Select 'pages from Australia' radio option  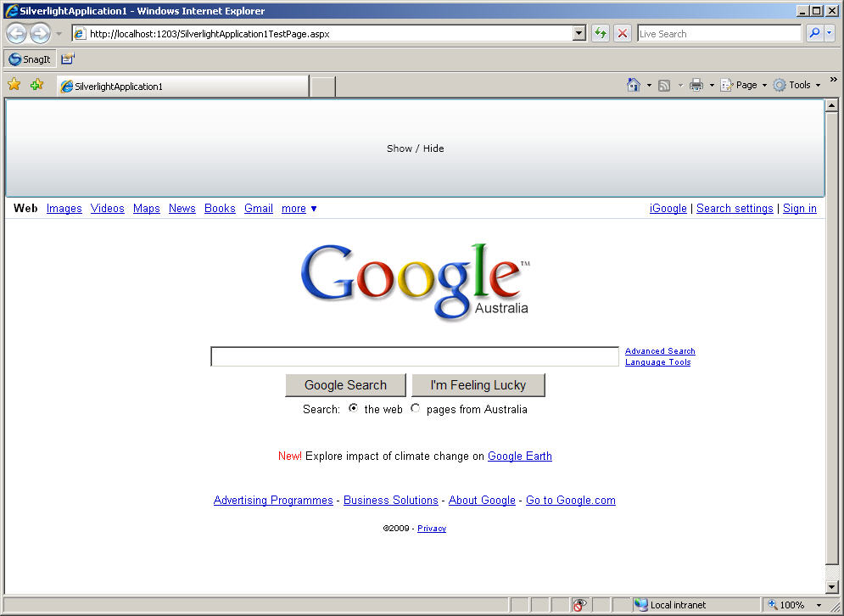click(415, 408)
